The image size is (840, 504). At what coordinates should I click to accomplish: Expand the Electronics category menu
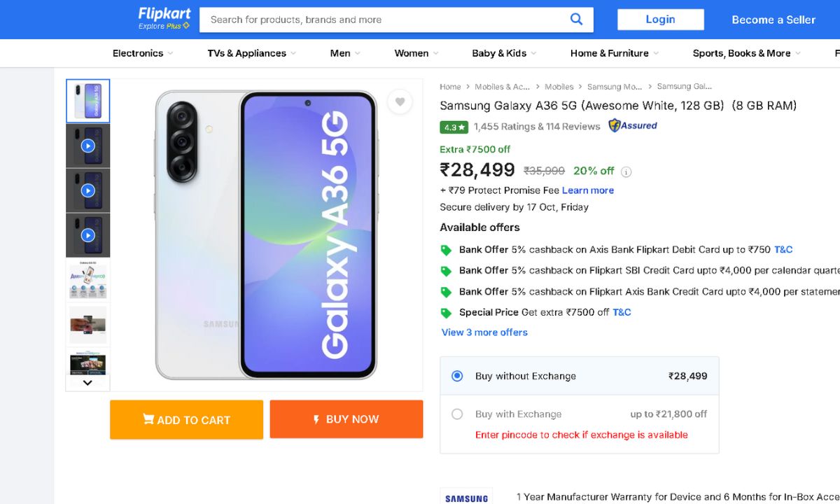[x=143, y=53]
